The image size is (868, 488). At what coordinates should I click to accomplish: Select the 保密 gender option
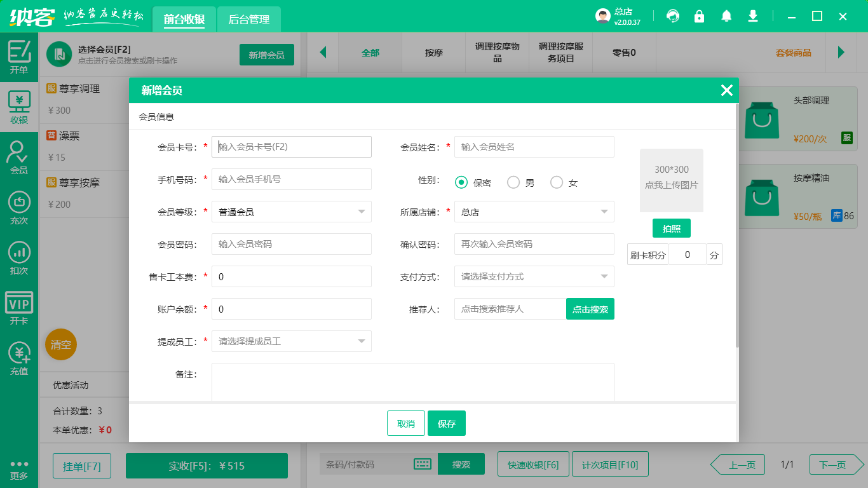click(463, 182)
